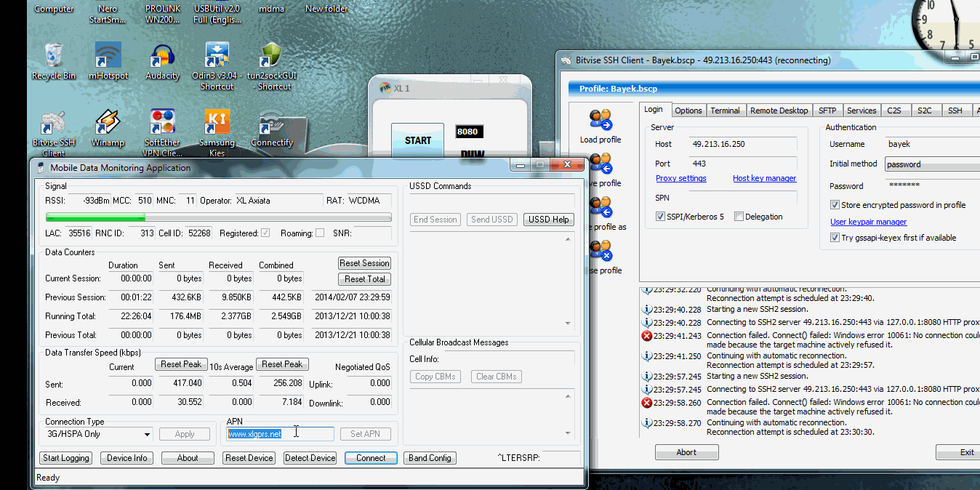Click Reset Device button
This screenshot has height=490, width=980.
pyautogui.click(x=249, y=458)
